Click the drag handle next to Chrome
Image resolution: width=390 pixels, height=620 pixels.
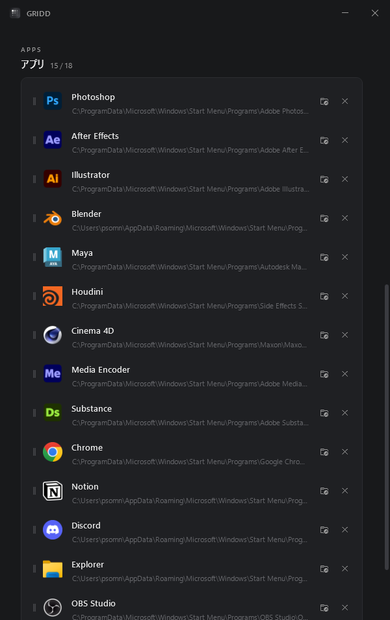[34, 452]
